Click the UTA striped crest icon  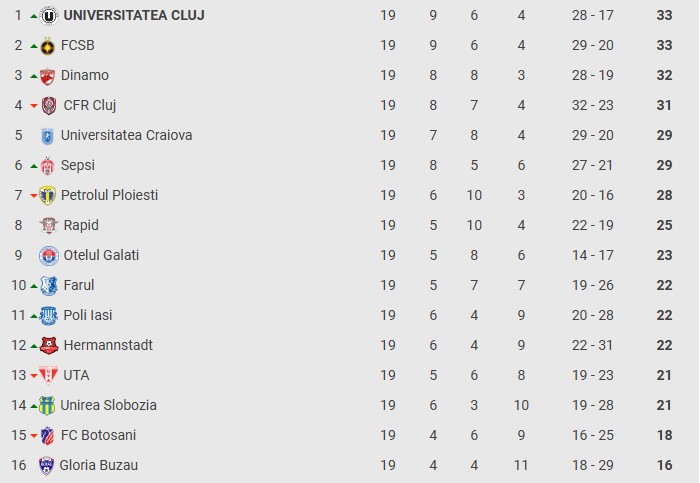point(48,375)
